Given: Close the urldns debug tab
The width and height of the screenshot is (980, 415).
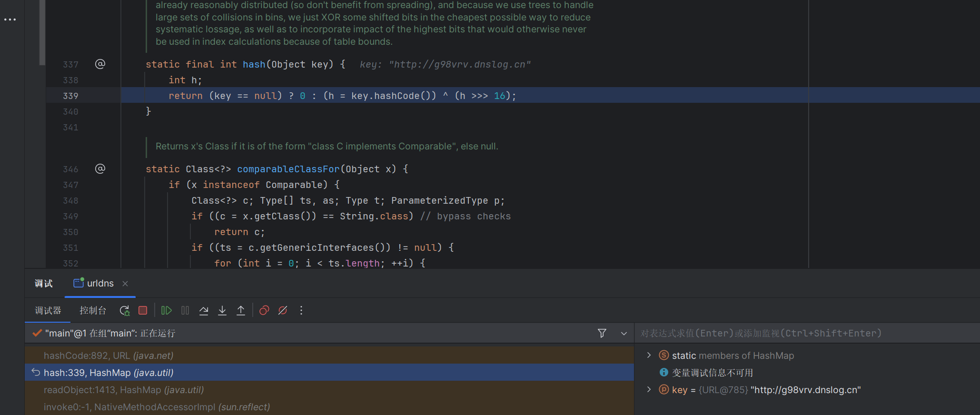Looking at the screenshot, I should [125, 284].
